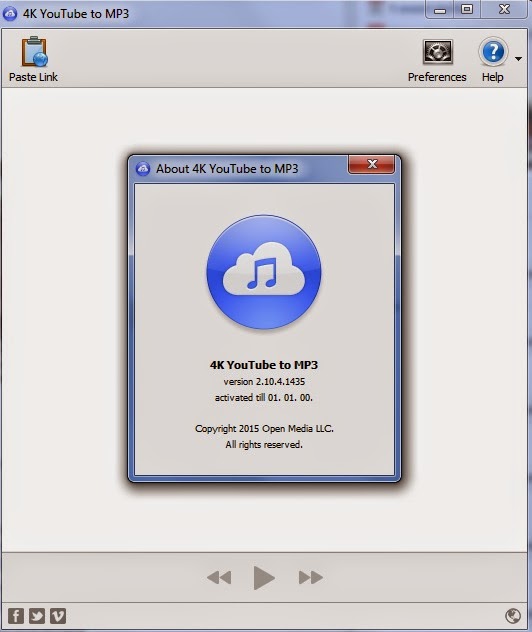Screen dimensions: 532x632
Task: Click the Preferences label text
Action: point(437,77)
